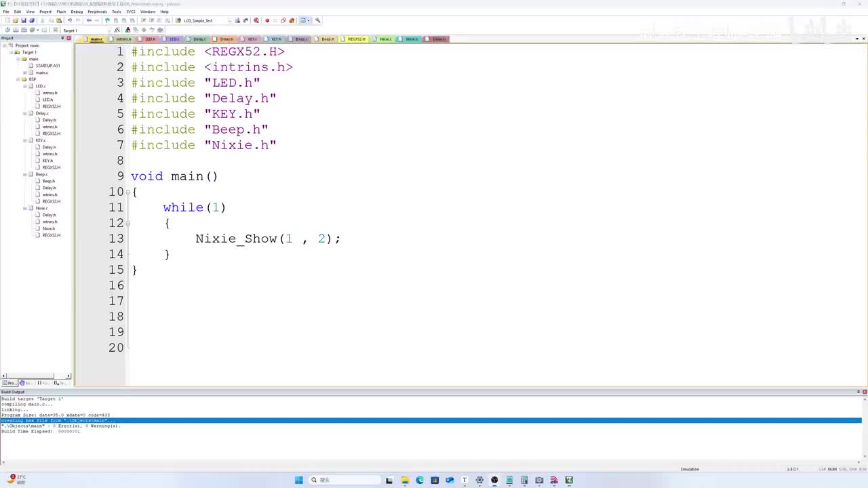Click the taskbar search box

tap(344, 480)
